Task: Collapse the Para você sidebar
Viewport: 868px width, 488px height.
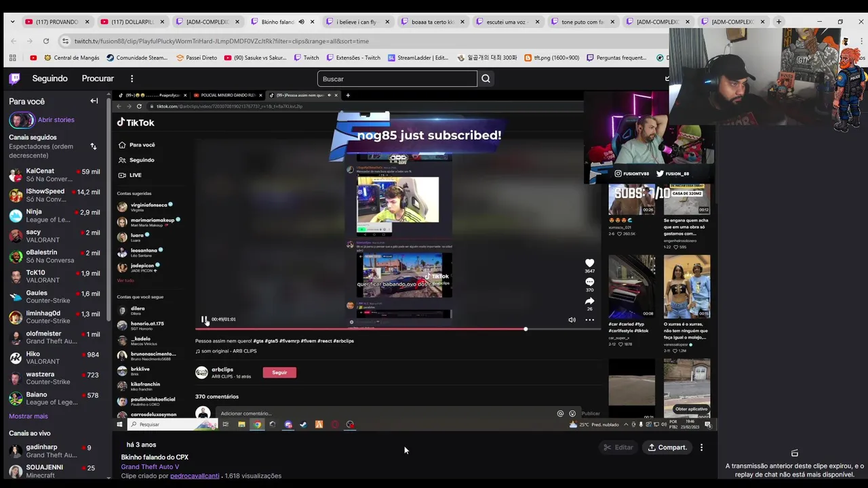Action: [x=94, y=101]
